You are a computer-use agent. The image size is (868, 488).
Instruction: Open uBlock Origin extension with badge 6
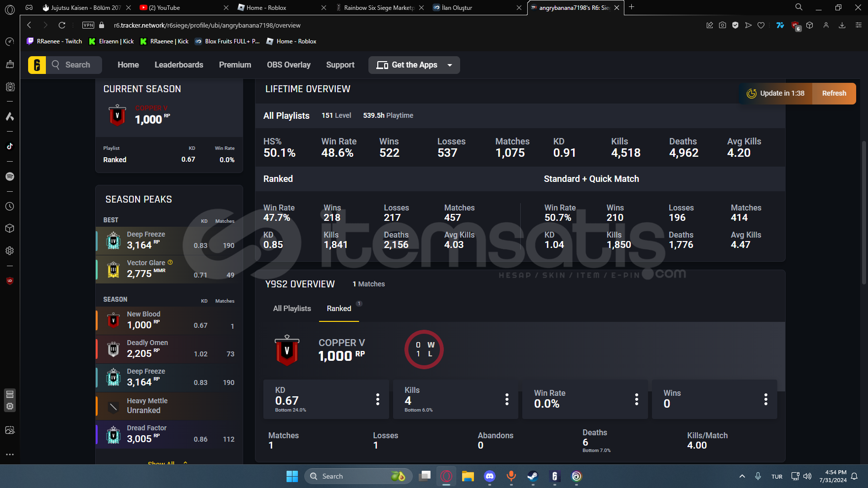tap(796, 26)
